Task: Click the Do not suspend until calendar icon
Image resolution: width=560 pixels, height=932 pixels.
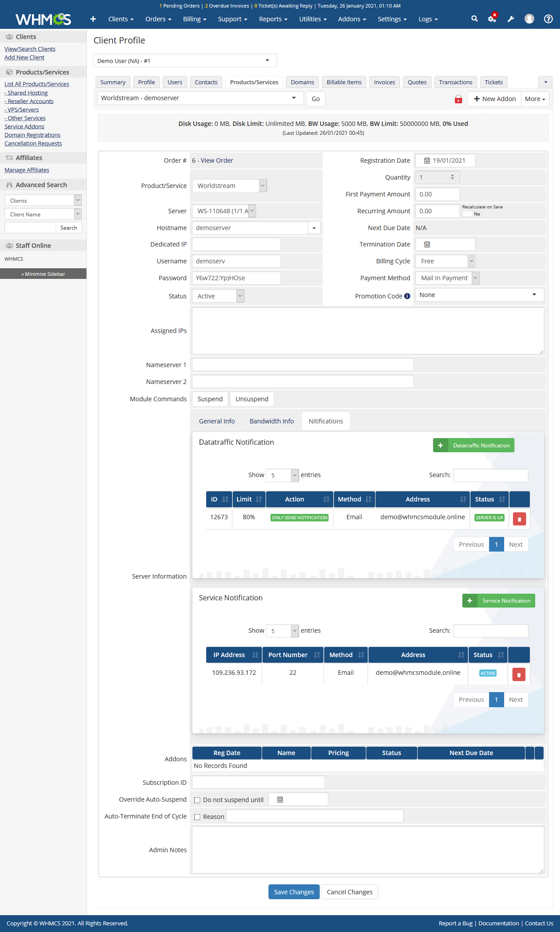Action: pyautogui.click(x=280, y=799)
